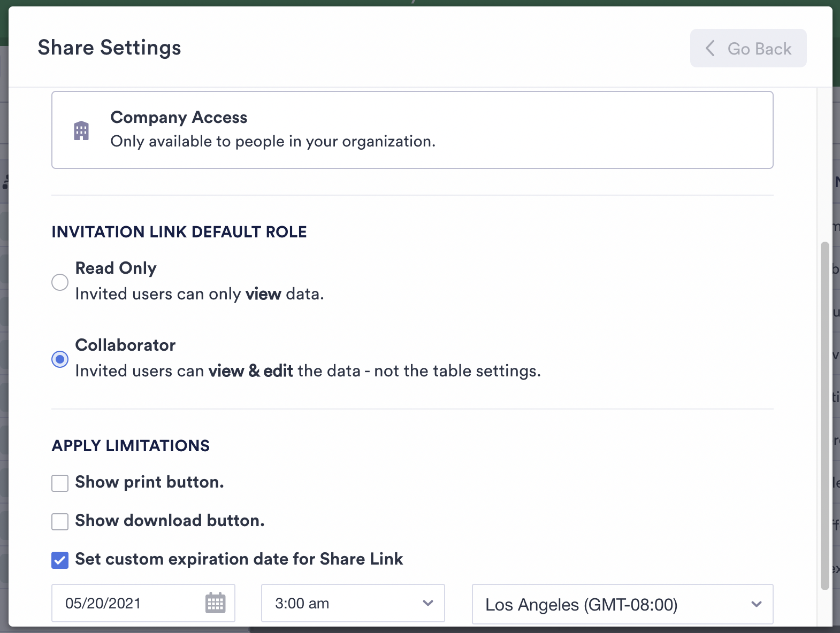Click the Apply Limitations heading

pos(131,446)
